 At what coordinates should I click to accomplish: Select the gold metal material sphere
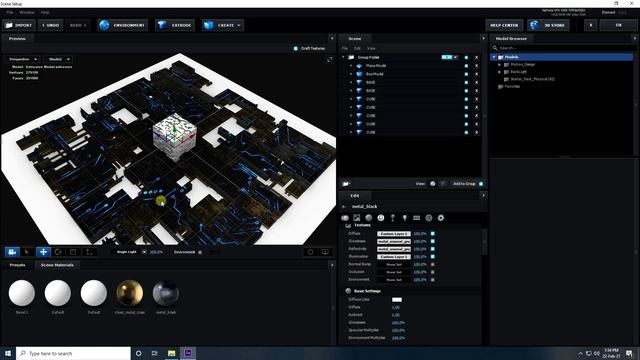click(130, 293)
